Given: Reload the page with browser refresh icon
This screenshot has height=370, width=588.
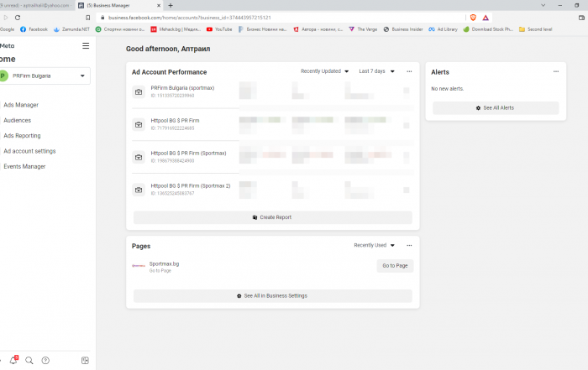Looking at the screenshot, I should [18, 18].
